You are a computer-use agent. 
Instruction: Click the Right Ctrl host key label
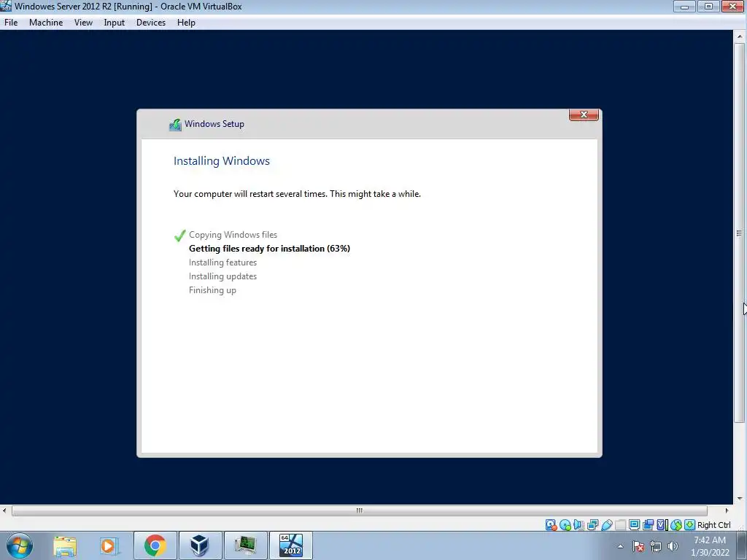coord(713,525)
